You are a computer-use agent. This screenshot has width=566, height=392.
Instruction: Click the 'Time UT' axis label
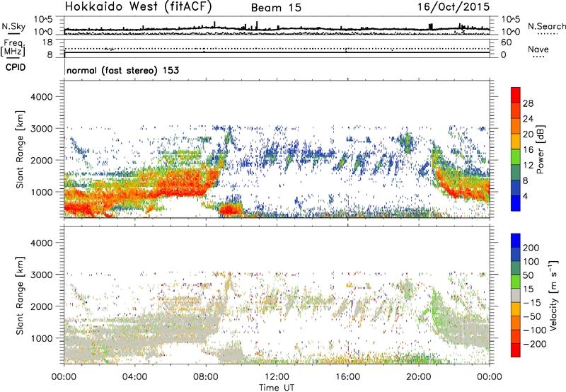click(x=277, y=388)
